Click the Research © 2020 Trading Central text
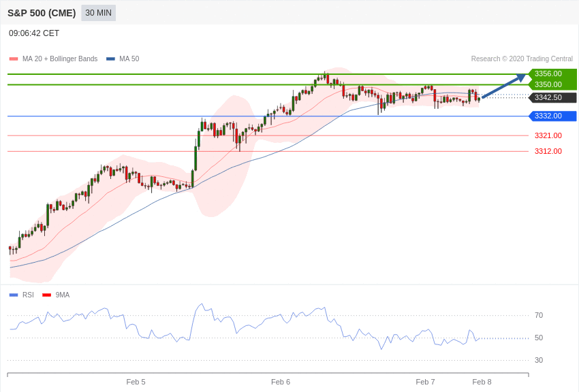This screenshot has height=392, width=579. pos(522,59)
